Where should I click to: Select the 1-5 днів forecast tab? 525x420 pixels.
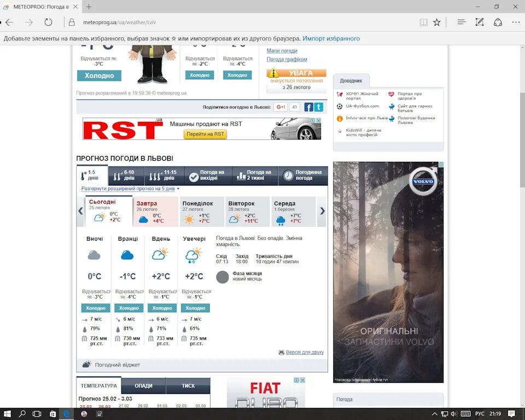(92, 175)
